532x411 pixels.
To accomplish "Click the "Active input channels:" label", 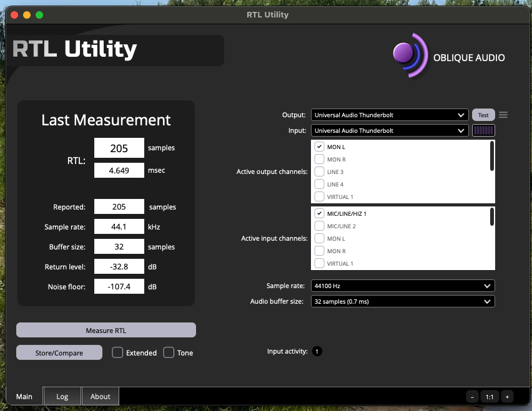I will pyautogui.click(x=274, y=238).
